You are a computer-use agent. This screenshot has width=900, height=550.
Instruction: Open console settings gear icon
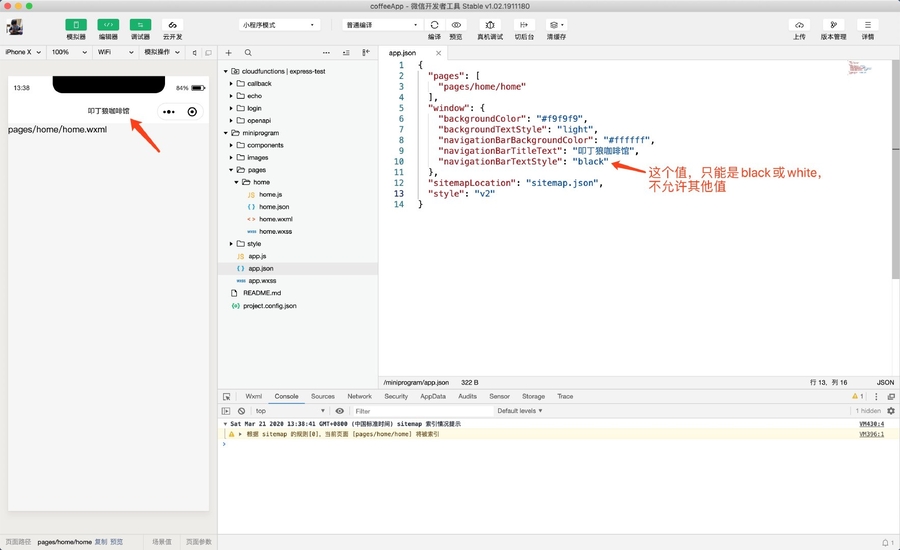891,411
